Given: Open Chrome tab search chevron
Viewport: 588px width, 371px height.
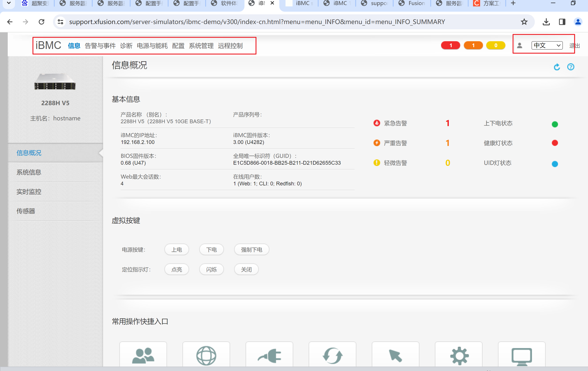Looking at the screenshot, I should 9,3.
